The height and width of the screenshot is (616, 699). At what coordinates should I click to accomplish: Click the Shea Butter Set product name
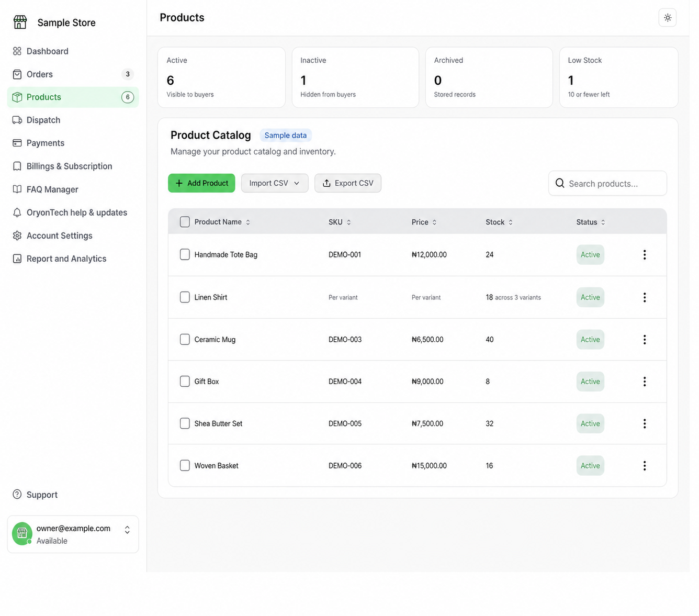click(218, 423)
